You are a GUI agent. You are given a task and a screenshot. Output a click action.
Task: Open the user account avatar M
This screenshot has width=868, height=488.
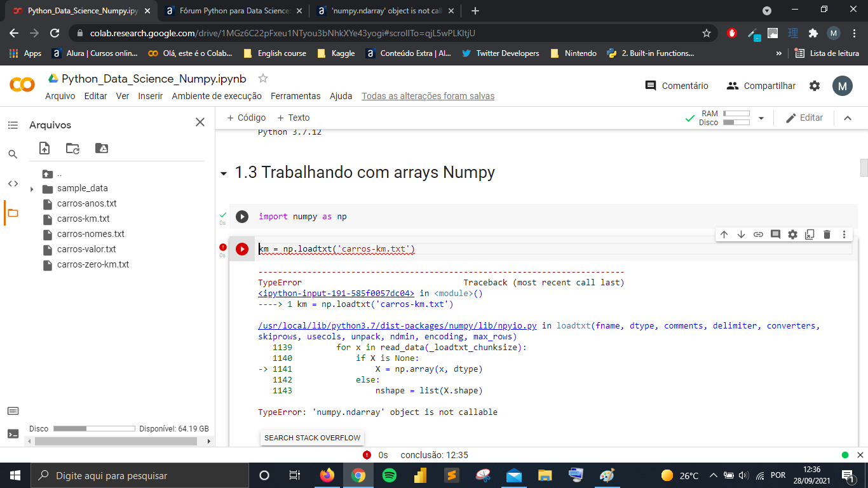pyautogui.click(x=843, y=86)
